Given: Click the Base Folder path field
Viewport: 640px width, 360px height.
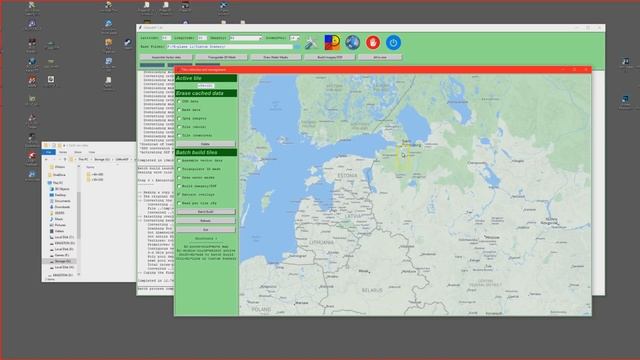Looking at the screenshot, I should [x=230, y=47].
